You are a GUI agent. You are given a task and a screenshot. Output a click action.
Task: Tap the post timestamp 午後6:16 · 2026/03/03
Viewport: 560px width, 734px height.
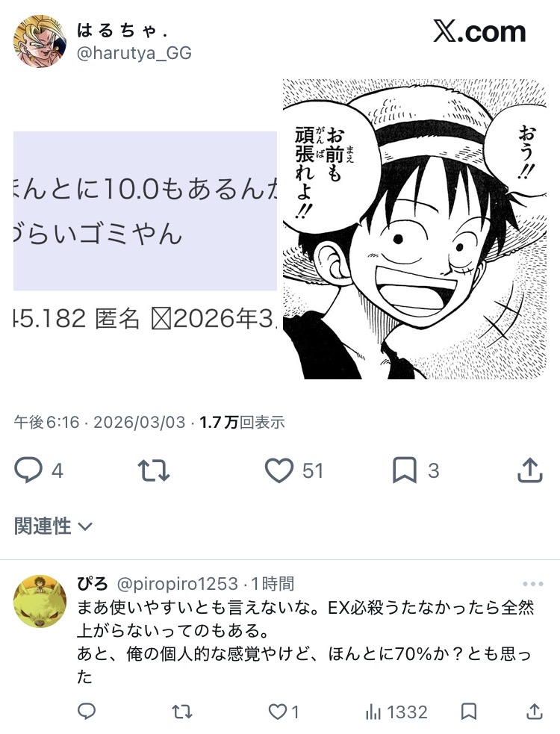click(100, 422)
